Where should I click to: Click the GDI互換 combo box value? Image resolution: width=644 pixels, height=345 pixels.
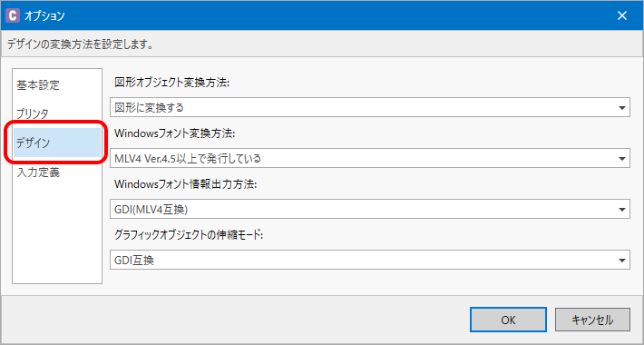(x=370, y=261)
